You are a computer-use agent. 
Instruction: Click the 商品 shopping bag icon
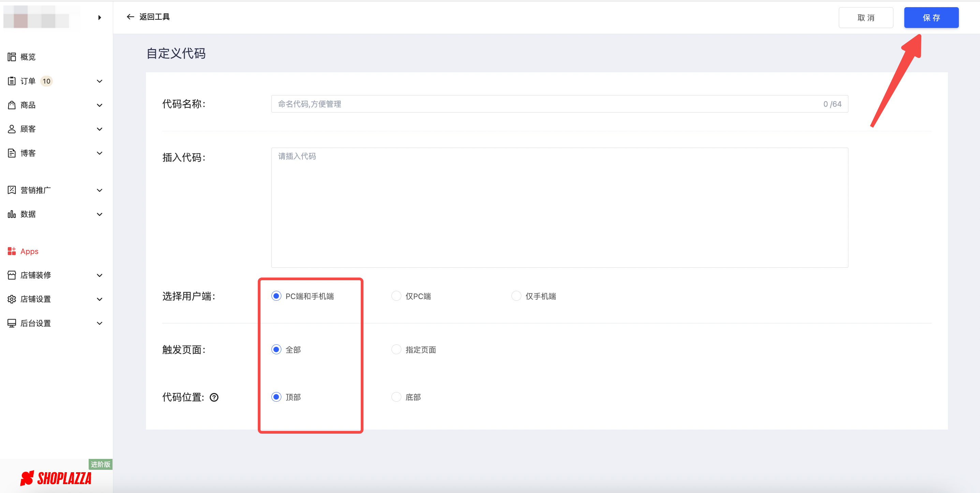click(12, 105)
